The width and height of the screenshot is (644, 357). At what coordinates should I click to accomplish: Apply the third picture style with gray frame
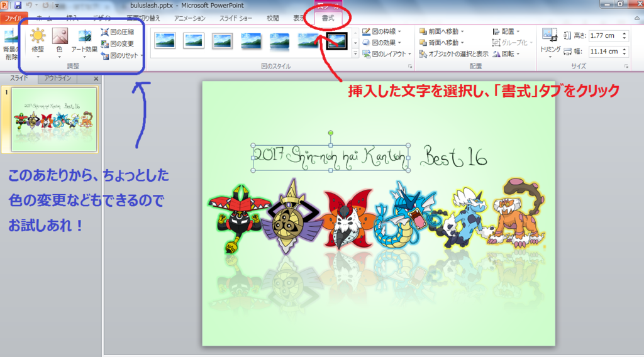(x=222, y=41)
